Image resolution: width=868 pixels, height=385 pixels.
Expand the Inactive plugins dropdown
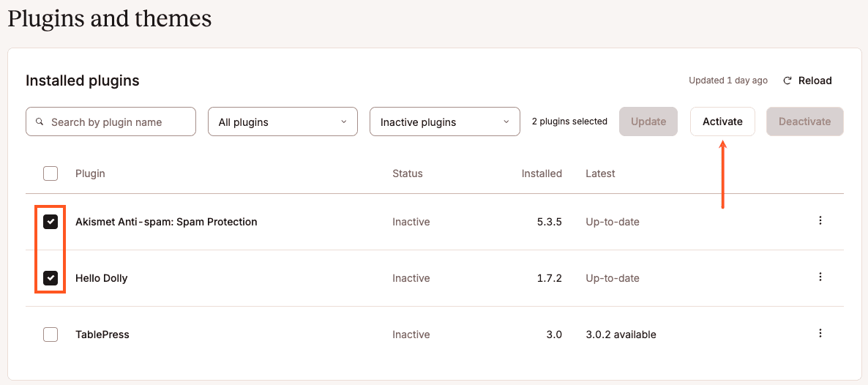(x=444, y=122)
